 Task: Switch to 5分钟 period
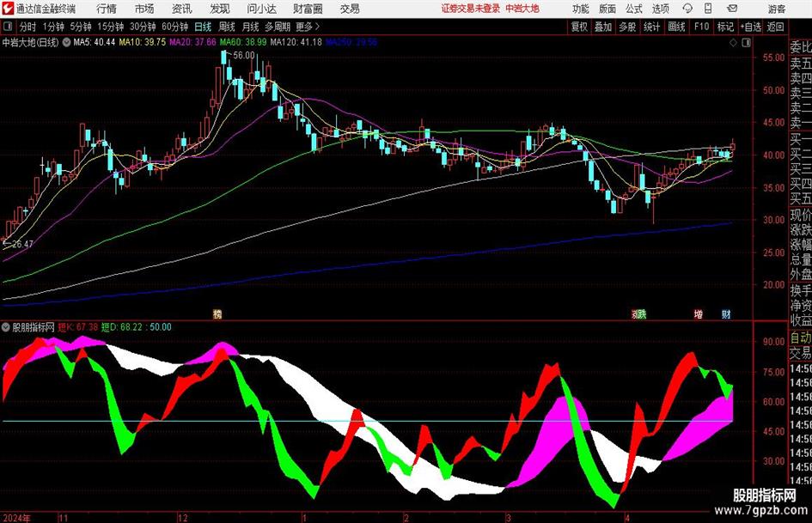(x=81, y=27)
